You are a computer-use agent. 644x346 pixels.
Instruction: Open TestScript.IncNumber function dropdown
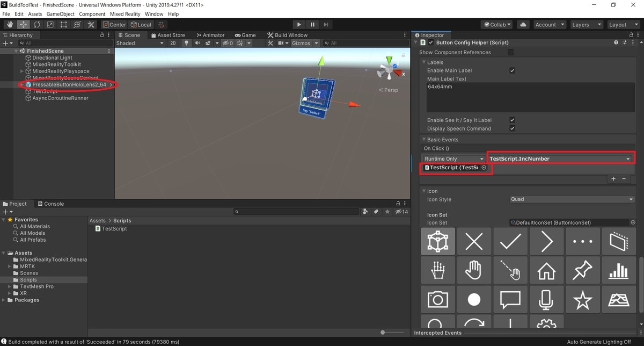pos(560,158)
